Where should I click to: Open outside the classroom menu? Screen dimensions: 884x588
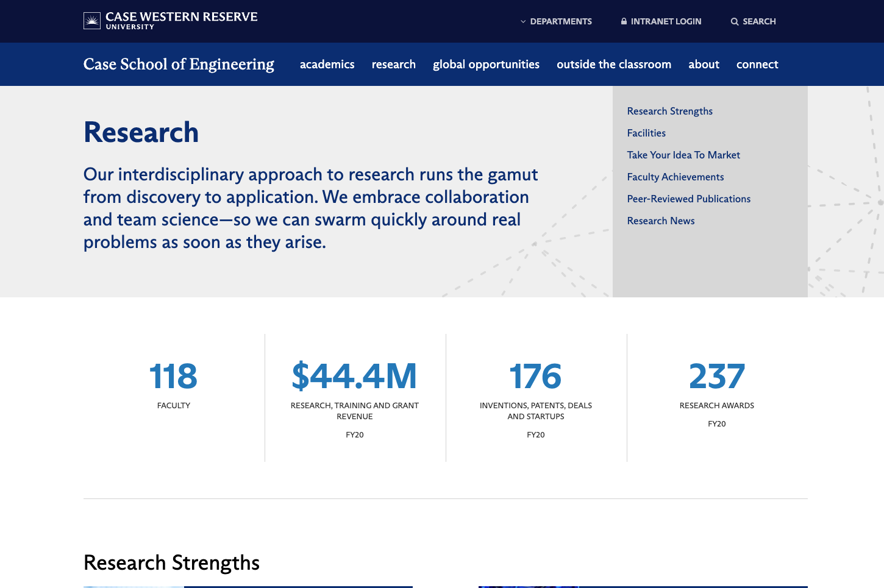(x=614, y=64)
